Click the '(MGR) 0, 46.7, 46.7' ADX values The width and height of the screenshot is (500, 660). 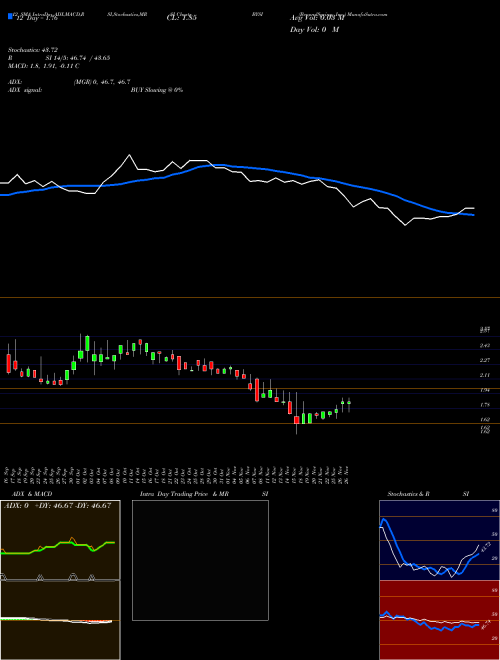pos(101,82)
